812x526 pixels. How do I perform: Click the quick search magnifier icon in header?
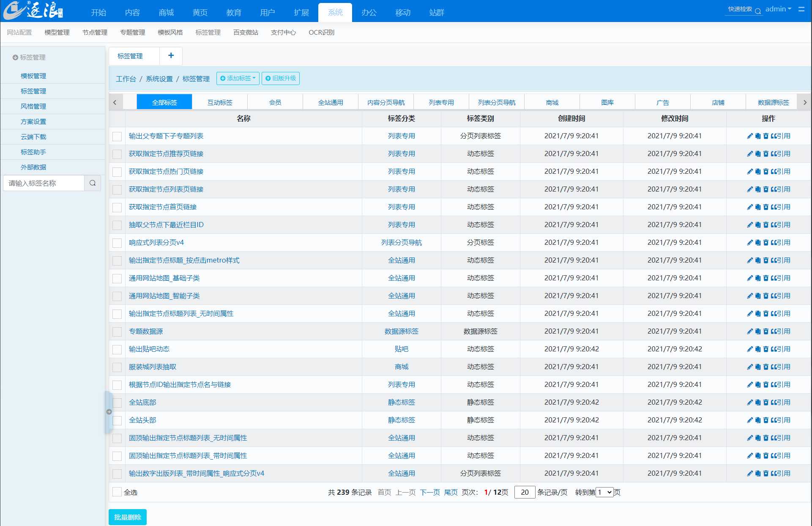[758, 11]
